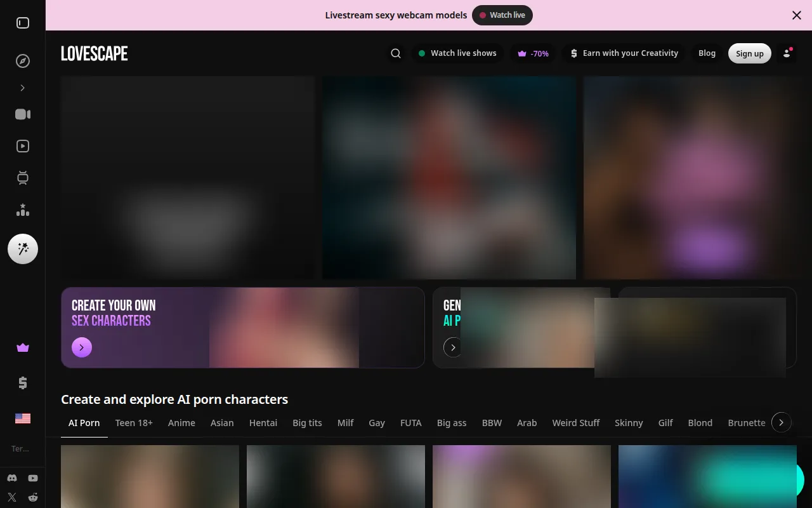The height and width of the screenshot is (508, 812).
Task: Open the Skinny tab
Action: point(629,423)
